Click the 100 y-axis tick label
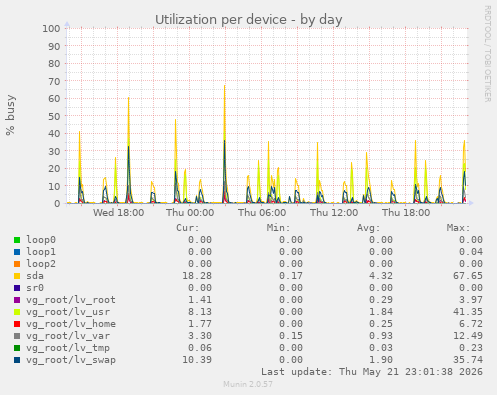The width and height of the screenshot is (497, 395). (51, 29)
